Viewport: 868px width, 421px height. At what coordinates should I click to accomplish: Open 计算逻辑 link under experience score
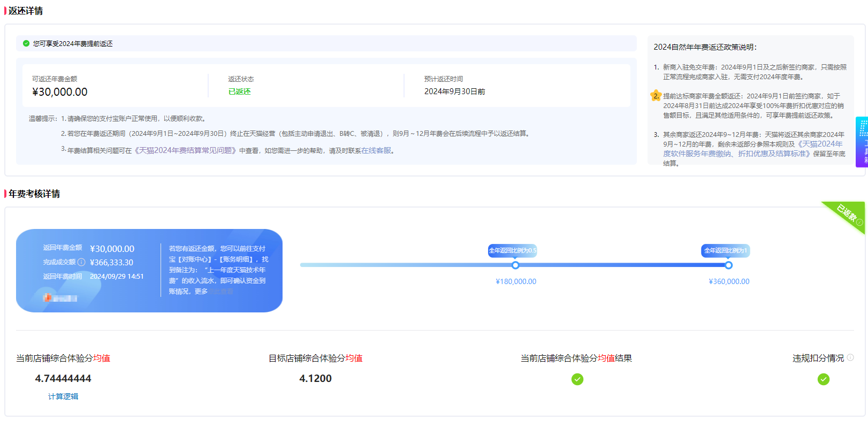pos(63,396)
